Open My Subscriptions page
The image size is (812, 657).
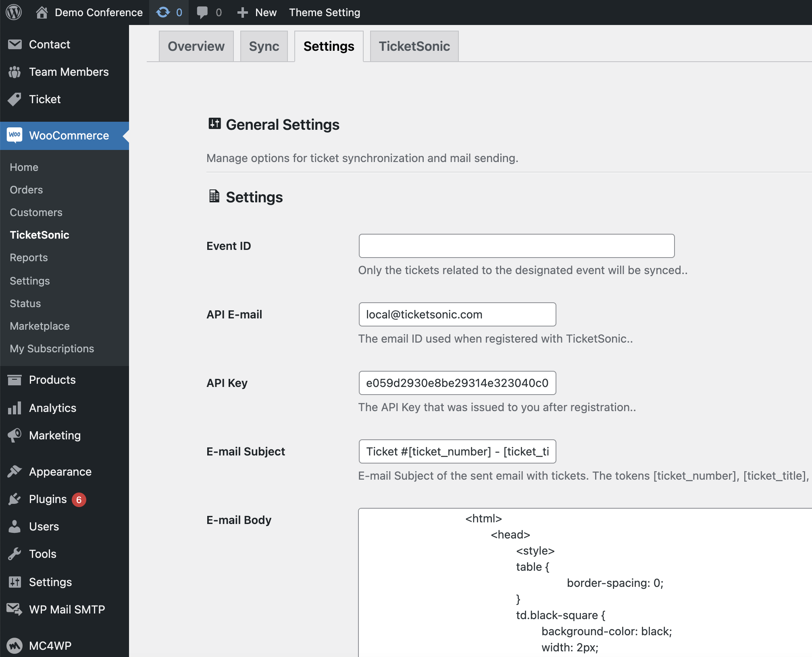[x=52, y=349]
